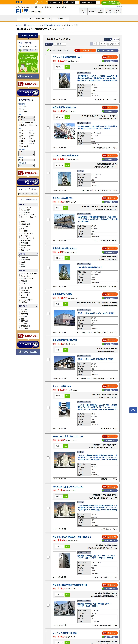Collapse 設備仕様 section chevron
This screenshot has height=644, width=138.
coord(37,270)
